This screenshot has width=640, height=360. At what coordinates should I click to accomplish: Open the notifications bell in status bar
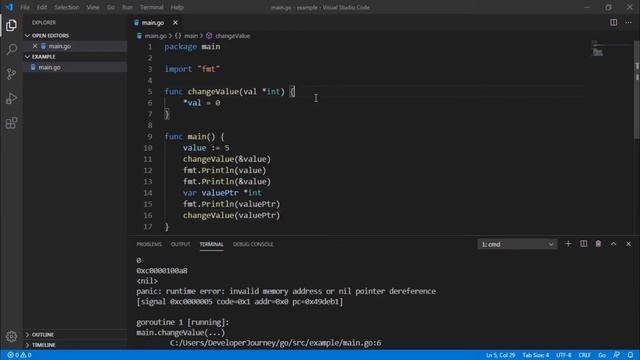(x=630, y=355)
